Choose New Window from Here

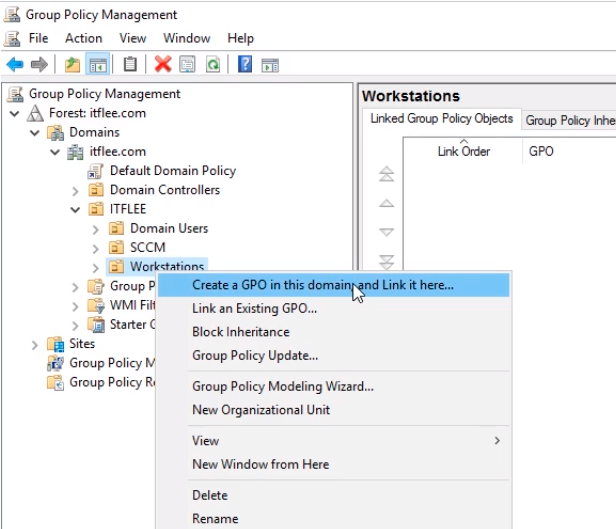pyautogui.click(x=334, y=464)
